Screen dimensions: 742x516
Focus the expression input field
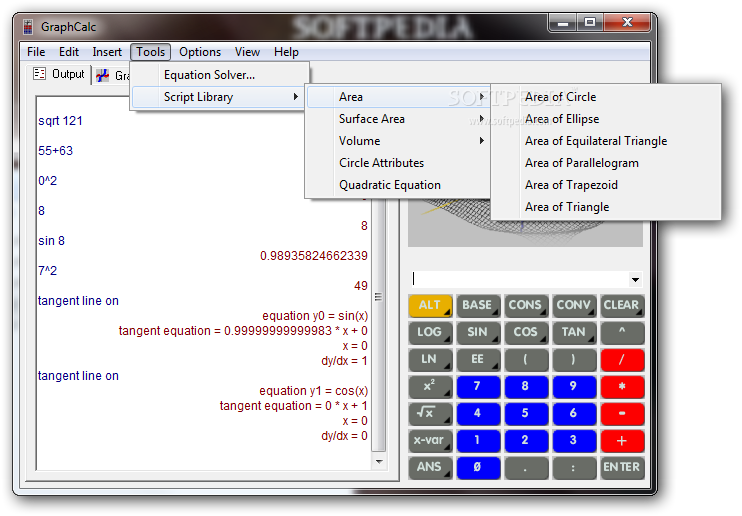[520, 279]
